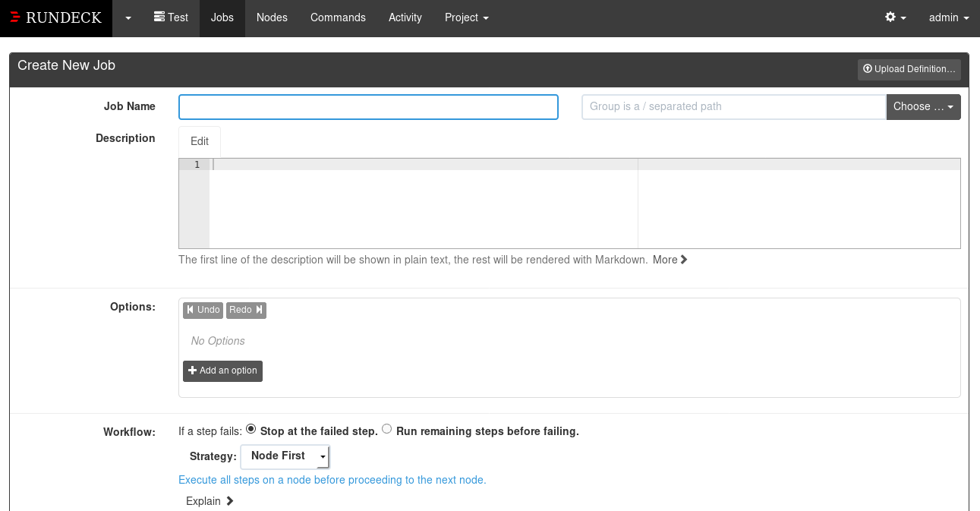
Task: Click the stacked-list icon beside Test
Action: (158, 17)
